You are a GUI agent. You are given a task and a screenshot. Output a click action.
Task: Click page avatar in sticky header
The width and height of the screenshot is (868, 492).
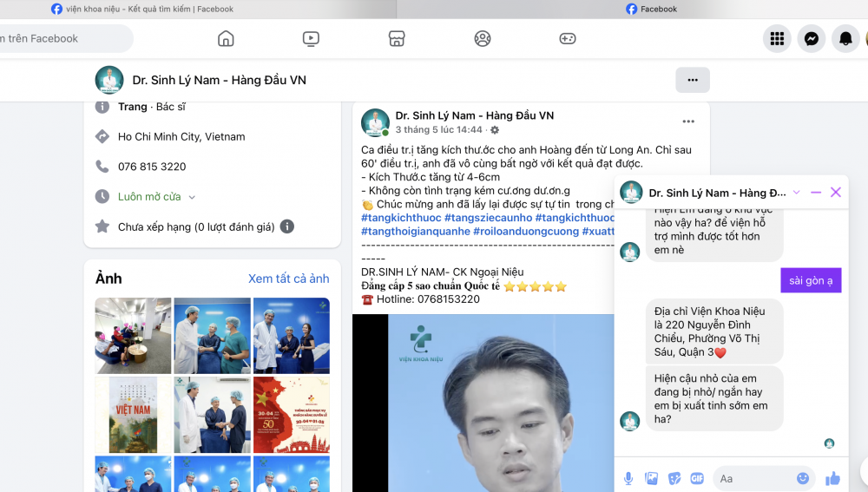[109, 80]
